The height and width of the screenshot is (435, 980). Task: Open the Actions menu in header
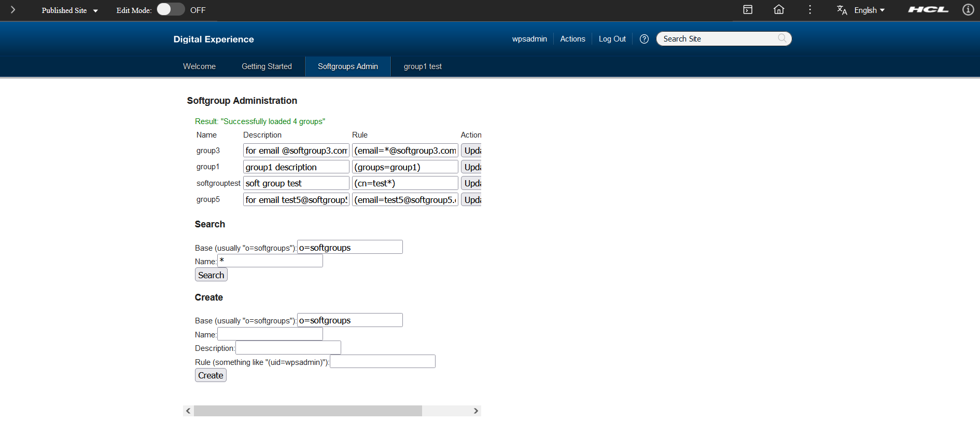572,39
